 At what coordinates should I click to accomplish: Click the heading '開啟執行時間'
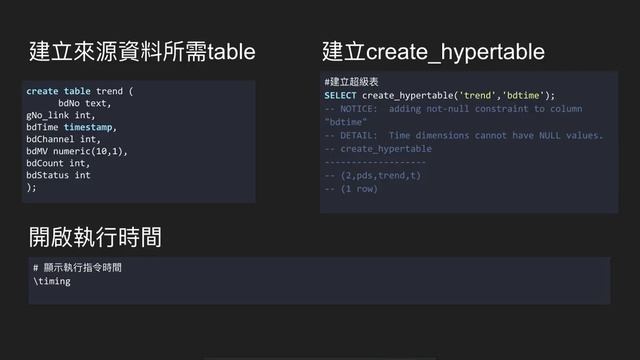tap(95, 237)
